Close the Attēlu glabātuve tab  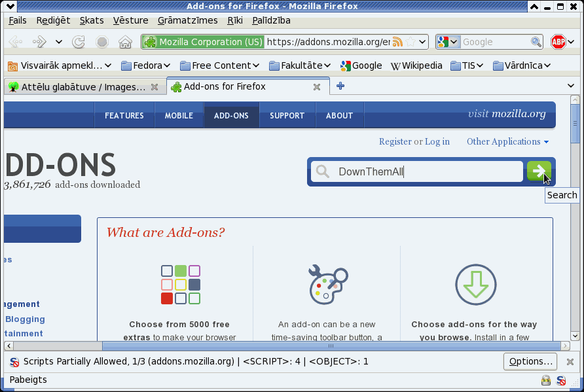(x=155, y=87)
